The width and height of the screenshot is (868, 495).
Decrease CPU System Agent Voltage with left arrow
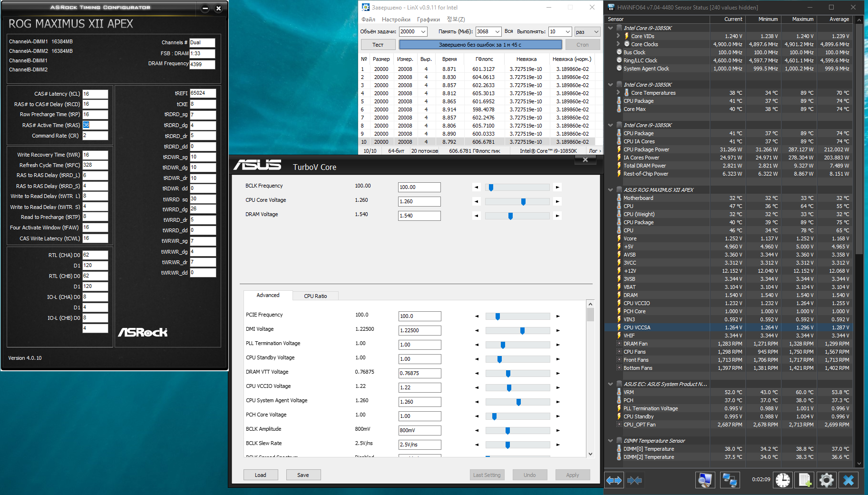coord(477,402)
